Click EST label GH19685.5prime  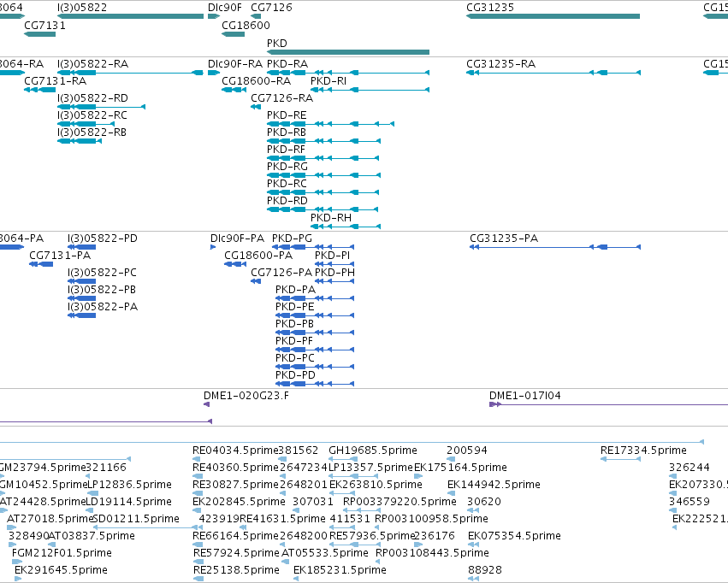tap(373, 450)
